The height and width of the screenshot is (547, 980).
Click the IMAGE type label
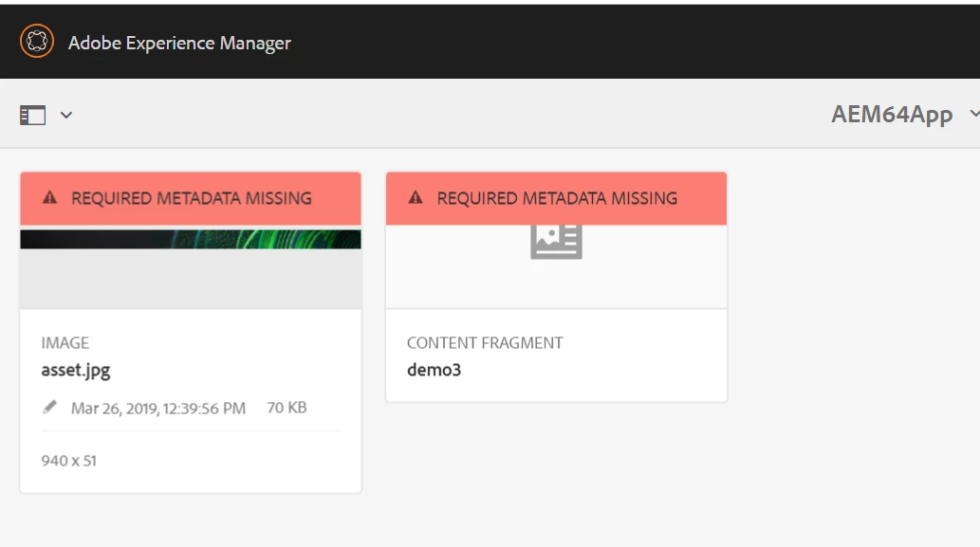[x=65, y=343]
